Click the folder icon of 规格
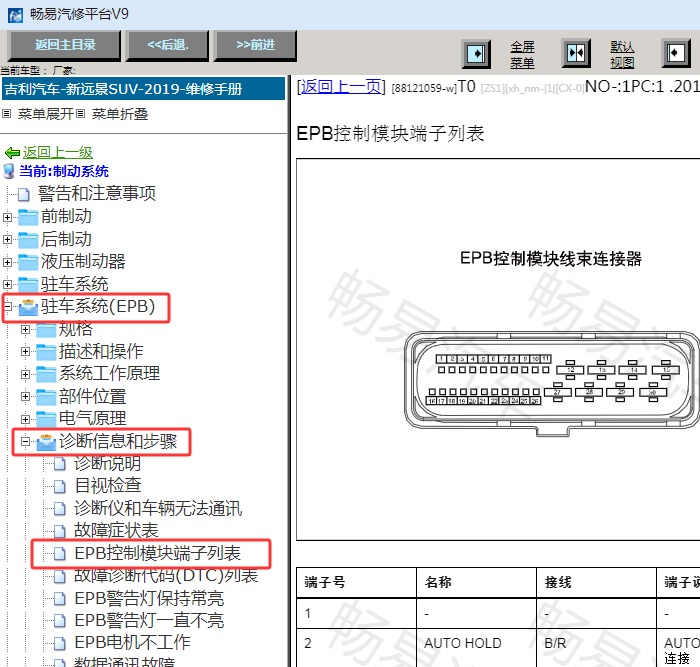 (46, 329)
